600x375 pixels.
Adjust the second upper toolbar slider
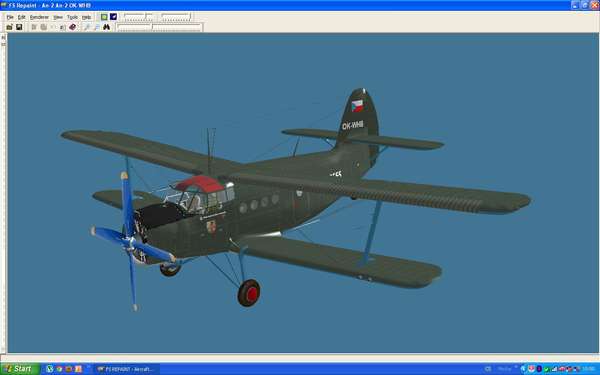[x=176, y=17]
